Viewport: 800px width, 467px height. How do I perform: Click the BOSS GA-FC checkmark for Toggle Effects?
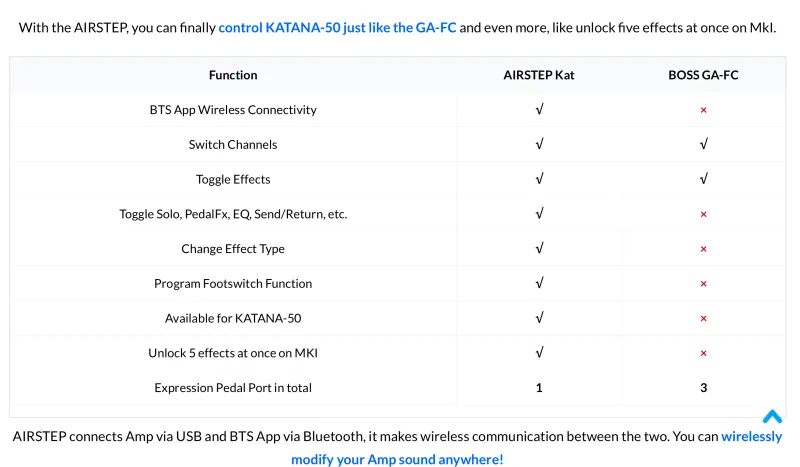click(704, 179)
